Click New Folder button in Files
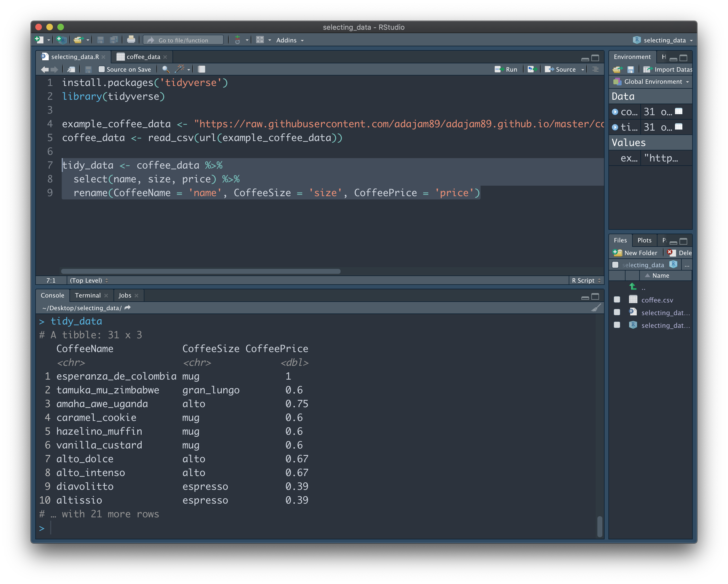Screen dimensions: 728x584 click(635, 253)
